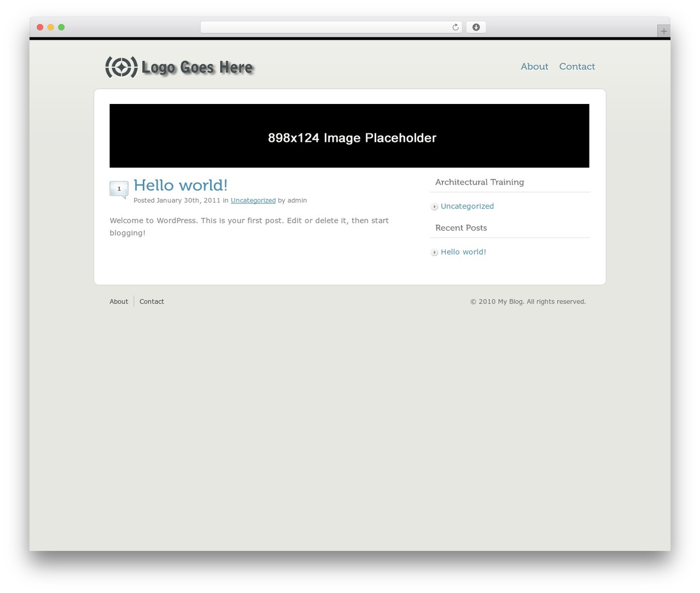Click the arrow bullet beside Hello world! sidebar
The width and height of the screenshot is (700, 593).
434,253
